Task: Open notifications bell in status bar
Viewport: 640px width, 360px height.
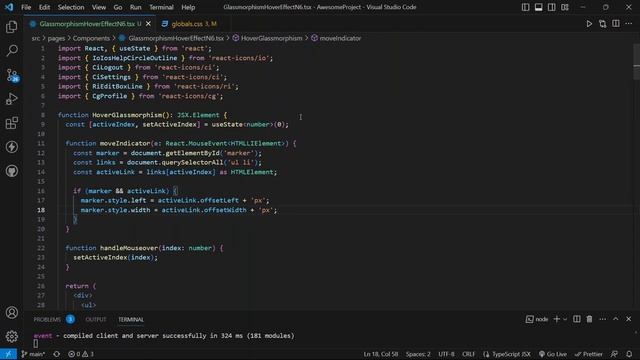Action: click(x=629, y=354)
